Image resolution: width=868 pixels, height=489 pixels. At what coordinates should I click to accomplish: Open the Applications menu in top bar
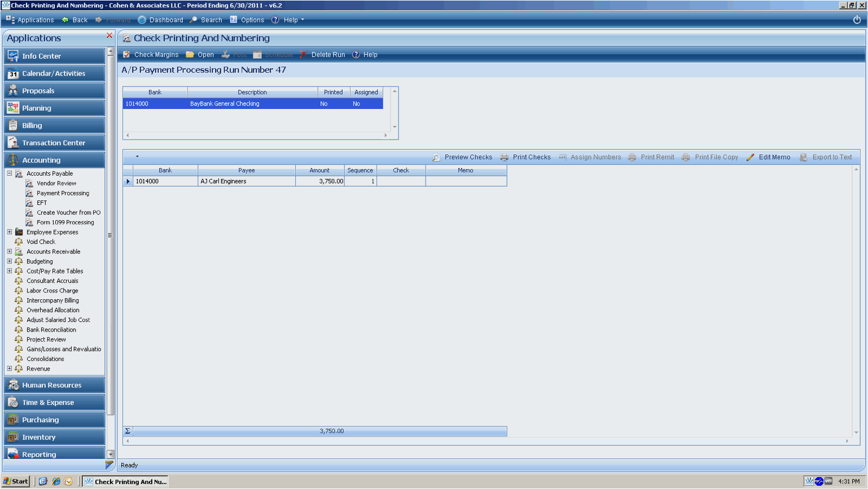[x=30, y=20]
